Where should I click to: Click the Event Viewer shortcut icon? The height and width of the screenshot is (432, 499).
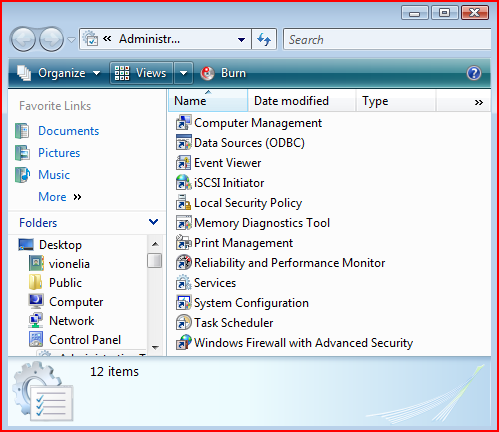pyautogui.click(x=183, y=163)
